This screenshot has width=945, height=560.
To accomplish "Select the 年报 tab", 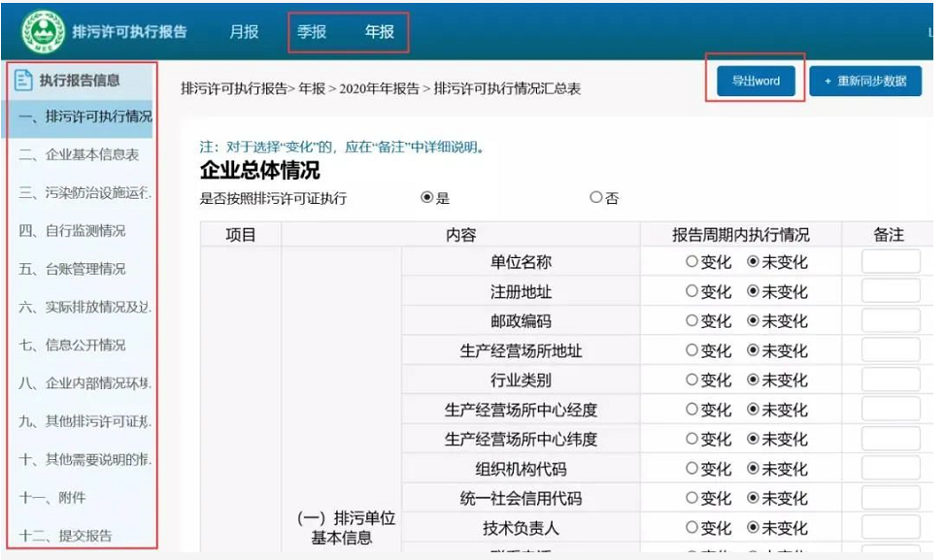I will (x=380, y=32).
